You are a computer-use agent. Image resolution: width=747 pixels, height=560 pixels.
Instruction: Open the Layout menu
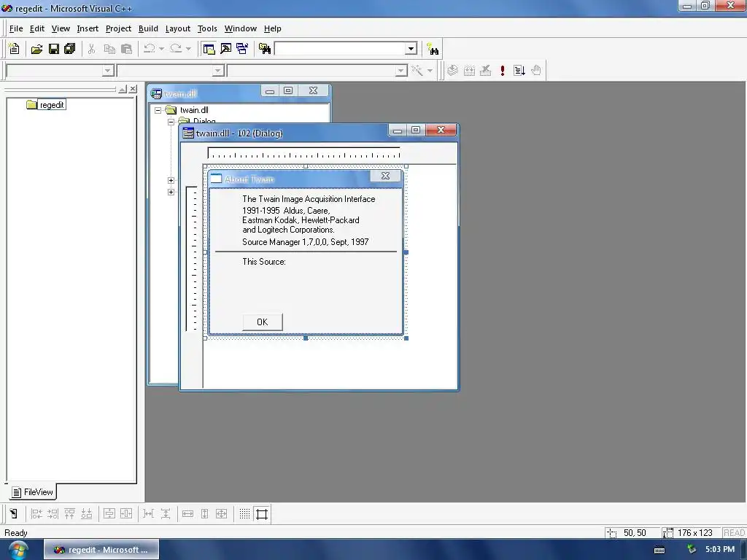(x=178, y=28)
